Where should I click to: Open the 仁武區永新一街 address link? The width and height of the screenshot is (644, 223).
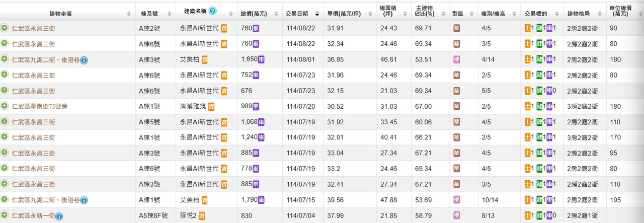[33, 216]
